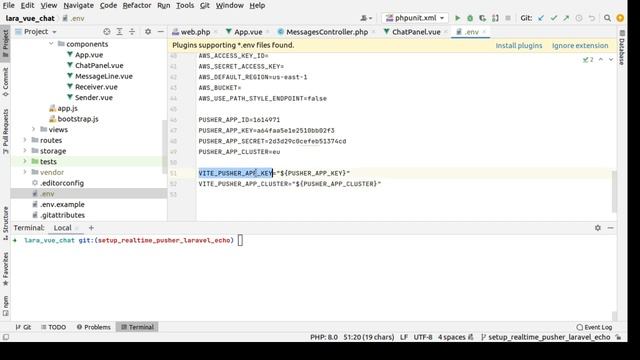Expand the vendor folder
The height and width of the screenshot is (360, 640).
pyautogui.click(x=25, y=172)
